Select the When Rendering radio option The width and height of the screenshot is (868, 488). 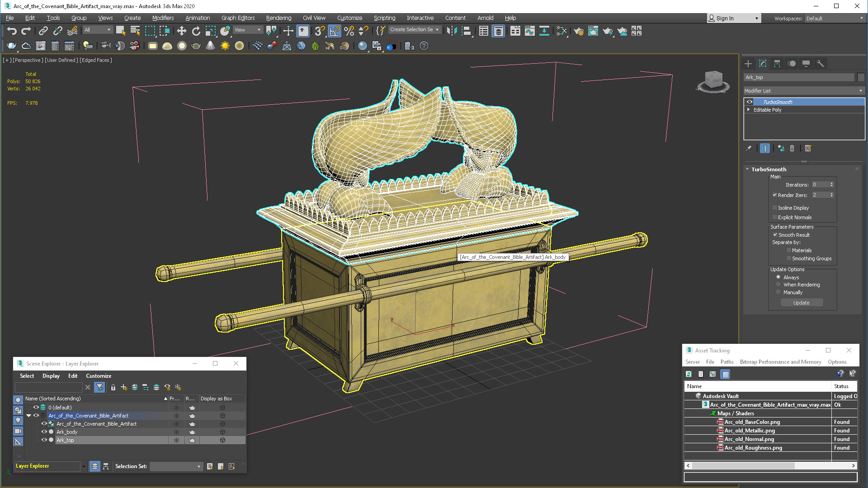click(x=778, y=285)
